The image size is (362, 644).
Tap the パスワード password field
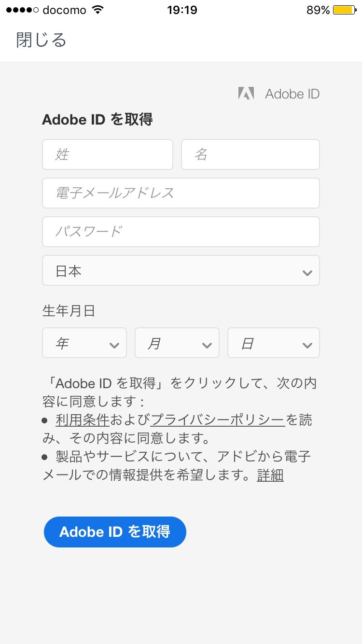(x=181, y=232)
